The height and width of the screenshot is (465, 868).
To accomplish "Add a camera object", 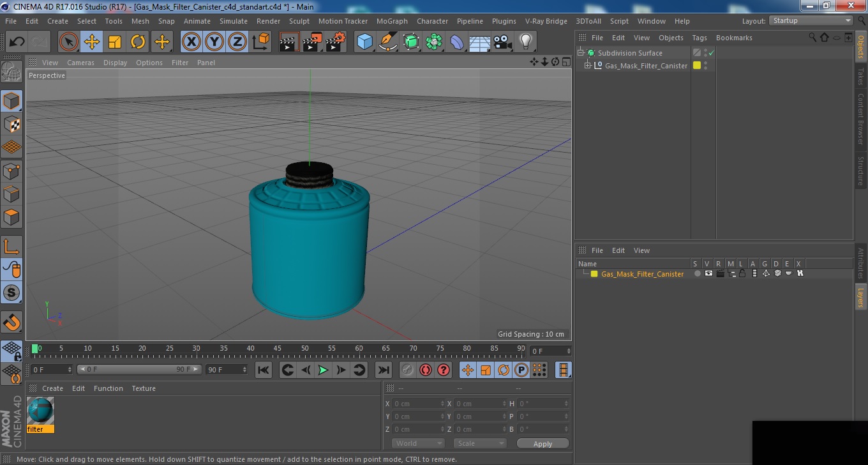I will (x=503, y=42).
